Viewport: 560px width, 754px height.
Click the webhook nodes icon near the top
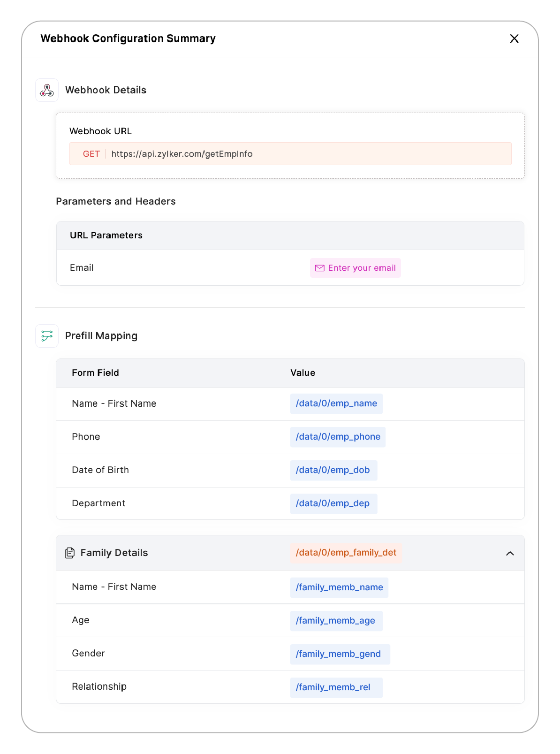tap(46, 90)
